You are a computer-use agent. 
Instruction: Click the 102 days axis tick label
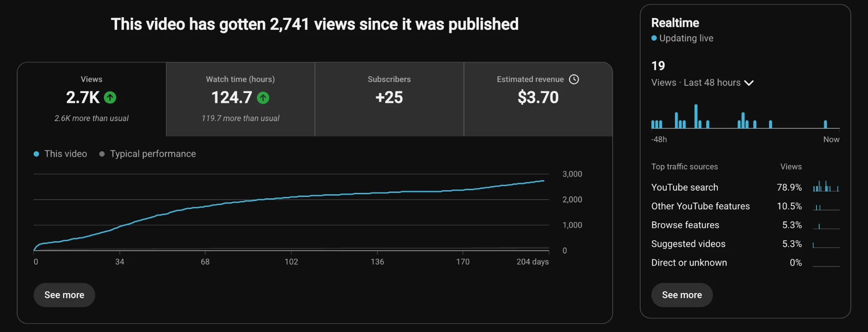click(x=291, y=262)
